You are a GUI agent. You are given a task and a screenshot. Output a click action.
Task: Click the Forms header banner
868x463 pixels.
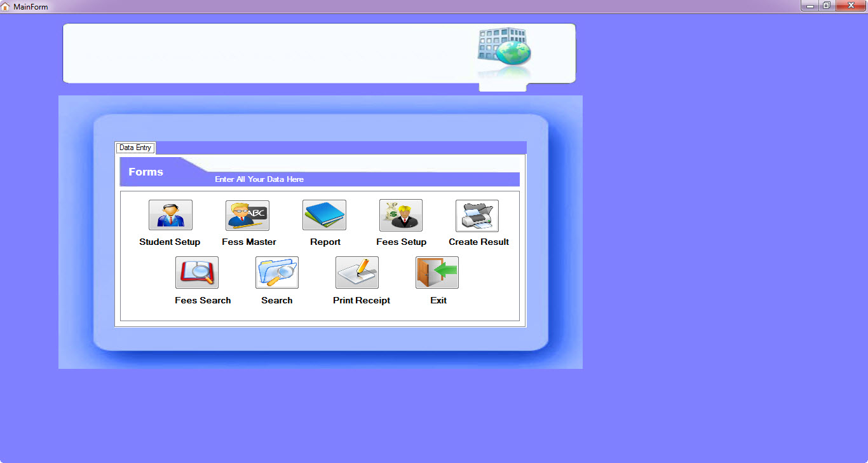(x=146, y=172)
